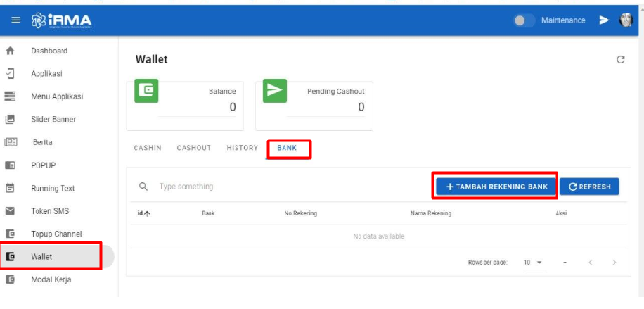Viewport: 644px width, 309px height.
Task: Click the Tambah Rekening Bank button
Action: click(496, 187)
